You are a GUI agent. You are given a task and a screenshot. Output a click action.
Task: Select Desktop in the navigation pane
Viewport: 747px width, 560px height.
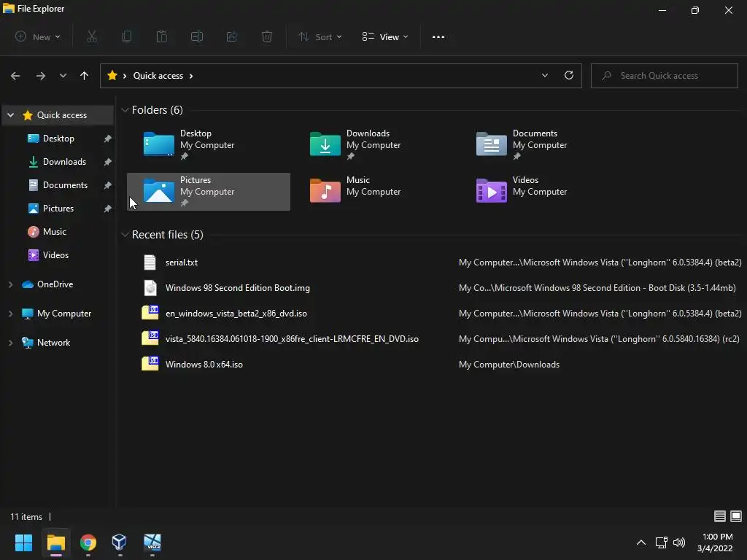(58, 138)
